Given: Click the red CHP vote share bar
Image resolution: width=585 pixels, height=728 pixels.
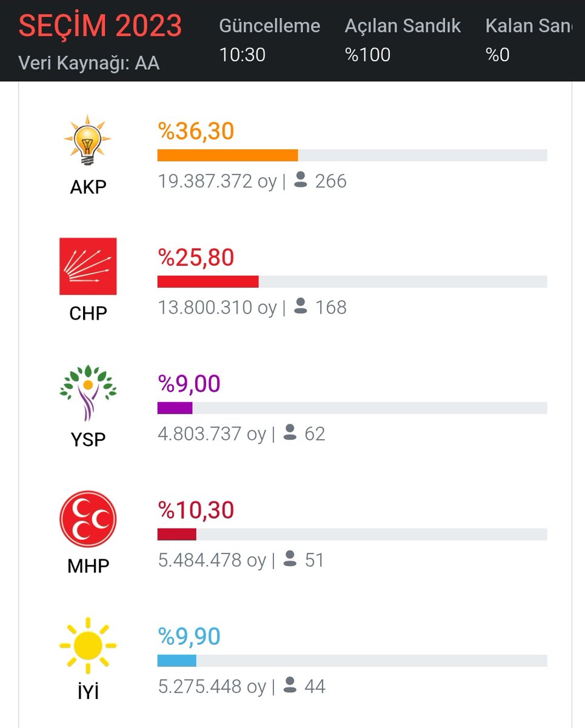Looking at the screenshot, I should coord(208,281).
